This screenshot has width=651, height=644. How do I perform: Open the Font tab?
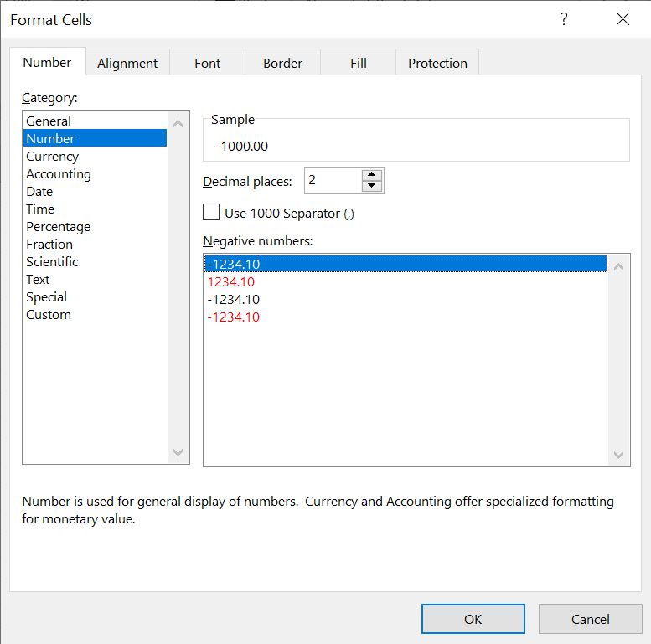[207, 63]
